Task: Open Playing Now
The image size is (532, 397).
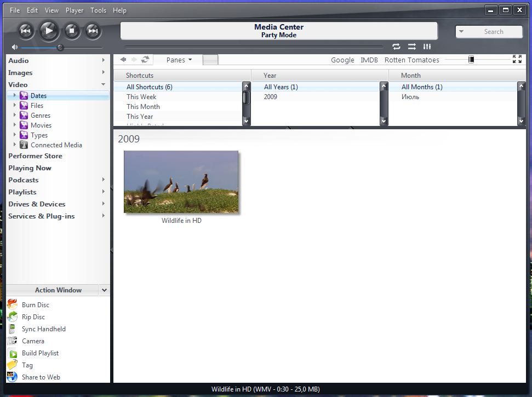Action: [x=30, y=168]
